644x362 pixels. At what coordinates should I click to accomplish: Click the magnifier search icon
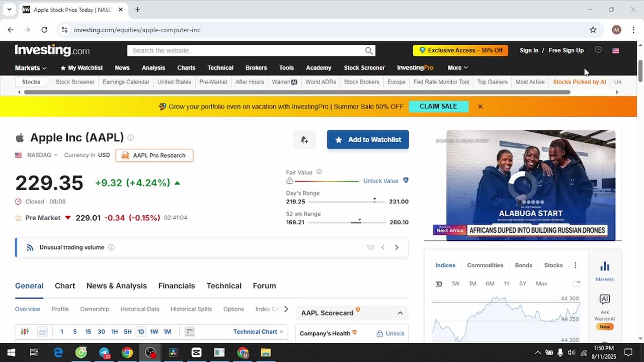point(369,50)
